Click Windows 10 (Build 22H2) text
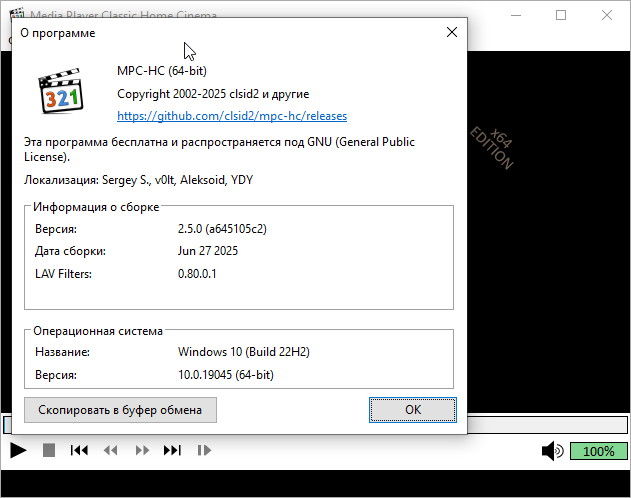The image size is (631, 498). [244, 352]
